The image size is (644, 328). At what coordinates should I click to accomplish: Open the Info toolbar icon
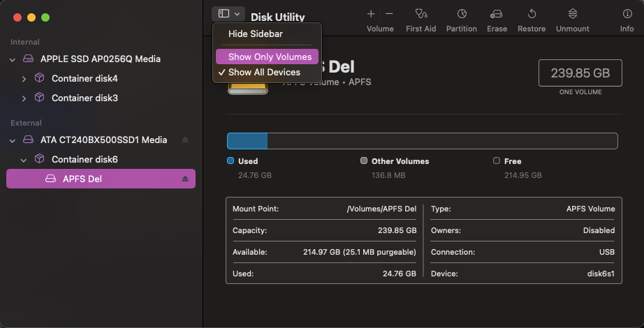click(x=627, y=14)
